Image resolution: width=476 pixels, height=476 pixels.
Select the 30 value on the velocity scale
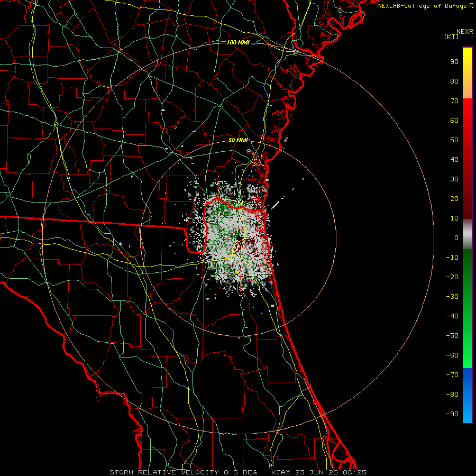[x=454, y=179]
